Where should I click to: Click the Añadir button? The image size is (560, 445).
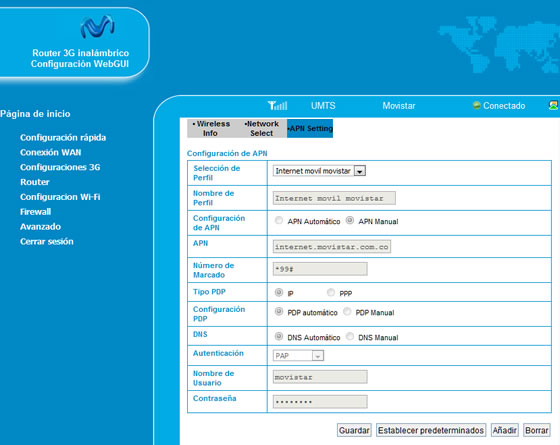tap(505, 430)
